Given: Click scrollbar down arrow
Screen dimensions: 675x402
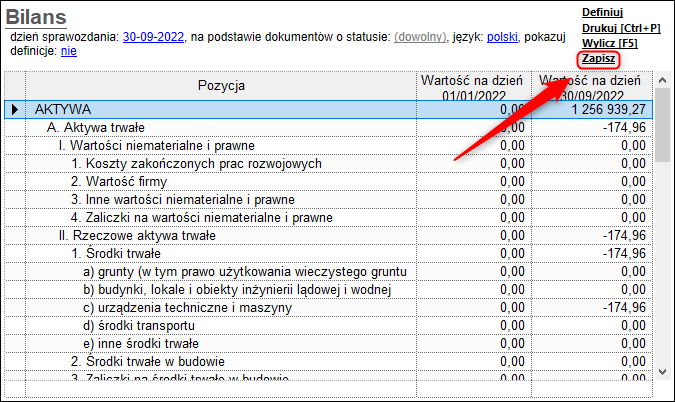Looking at the screenshot, I should click(x=663, y=371).
